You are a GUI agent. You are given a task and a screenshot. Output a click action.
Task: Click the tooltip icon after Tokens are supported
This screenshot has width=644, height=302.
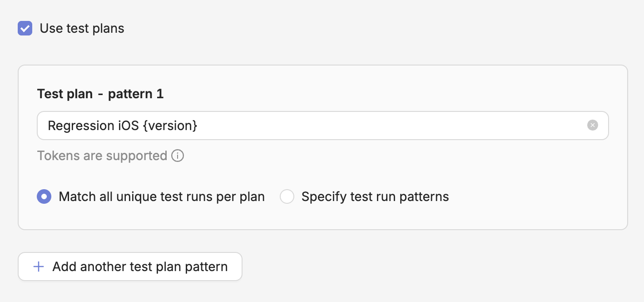178,156
